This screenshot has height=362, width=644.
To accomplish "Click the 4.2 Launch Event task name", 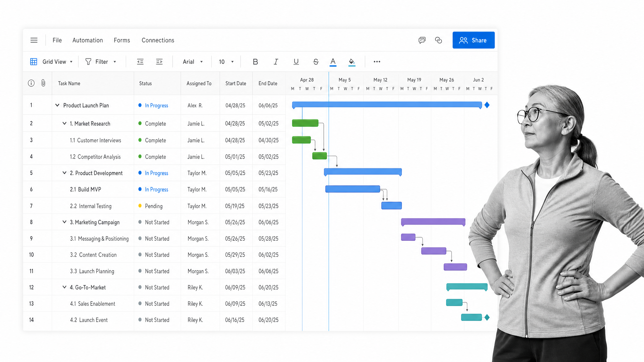I will click(x=89, y=320).
